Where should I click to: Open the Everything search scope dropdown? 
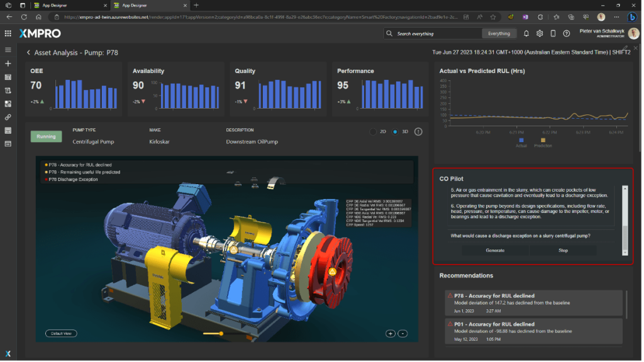tap(499, 33)
